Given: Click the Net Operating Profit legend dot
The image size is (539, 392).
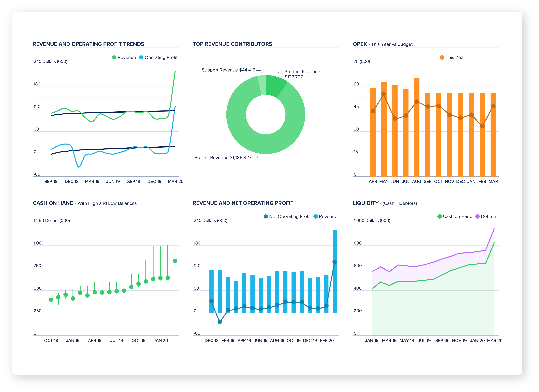Looking at the screenshot, I should tap(266, 216).
